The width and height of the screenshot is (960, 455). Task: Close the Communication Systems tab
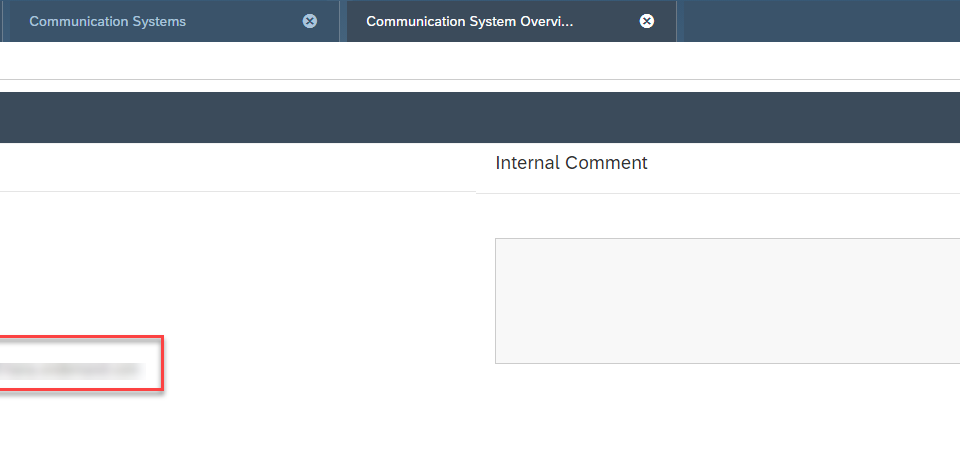pos(310,21)
